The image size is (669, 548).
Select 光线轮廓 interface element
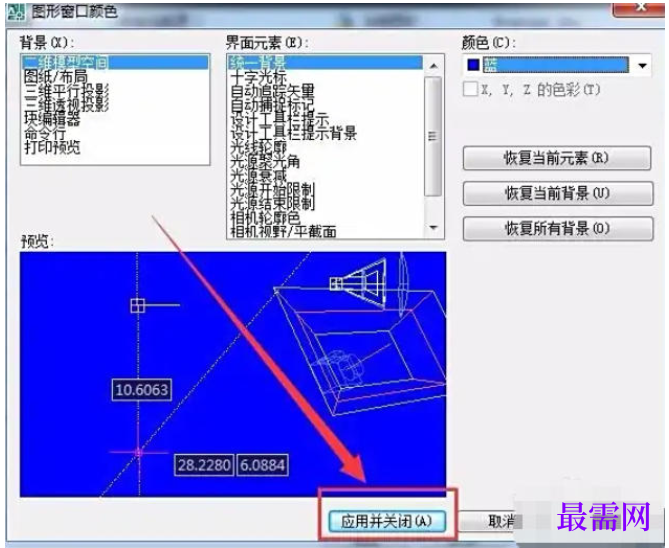pyautogui.click(x=259, y=147)
